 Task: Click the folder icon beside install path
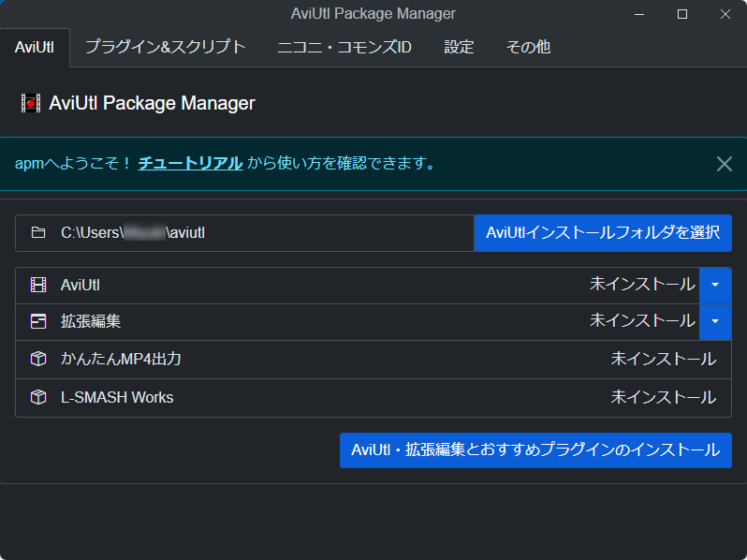point(38,233)
